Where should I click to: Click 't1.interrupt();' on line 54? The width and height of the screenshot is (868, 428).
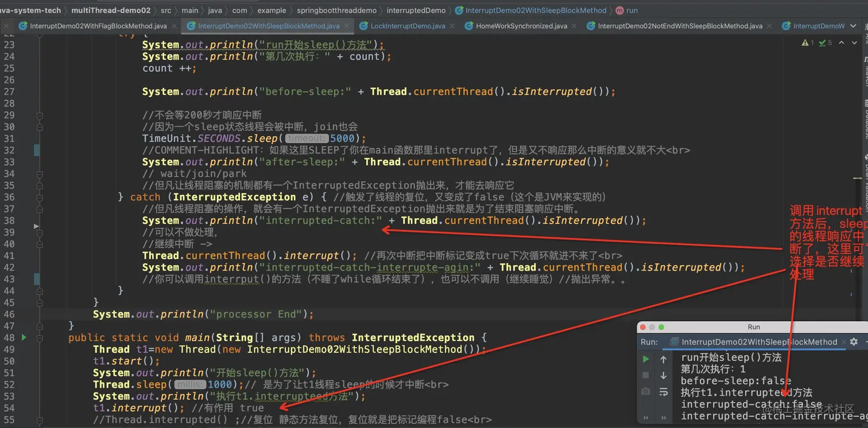click(139, 408)
